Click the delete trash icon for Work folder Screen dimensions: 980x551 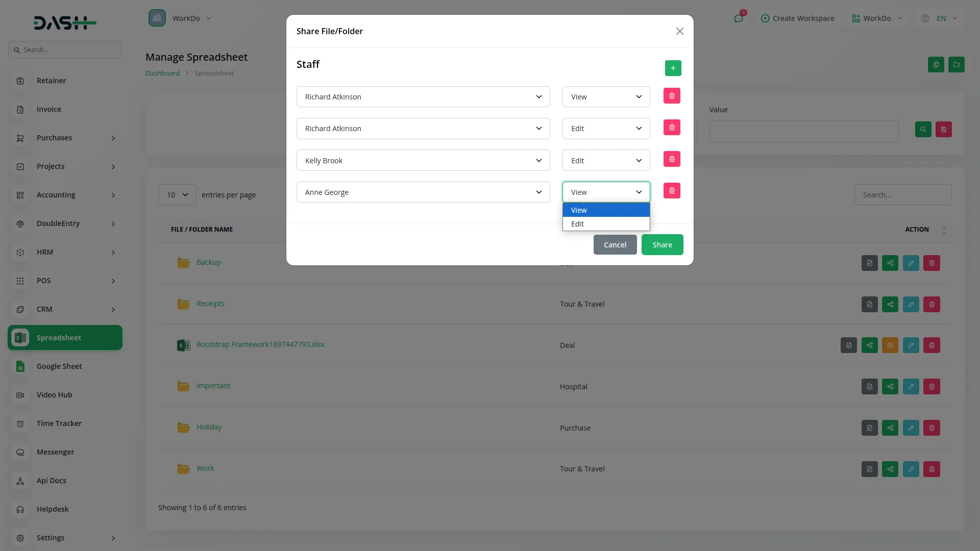coord(932,469)
